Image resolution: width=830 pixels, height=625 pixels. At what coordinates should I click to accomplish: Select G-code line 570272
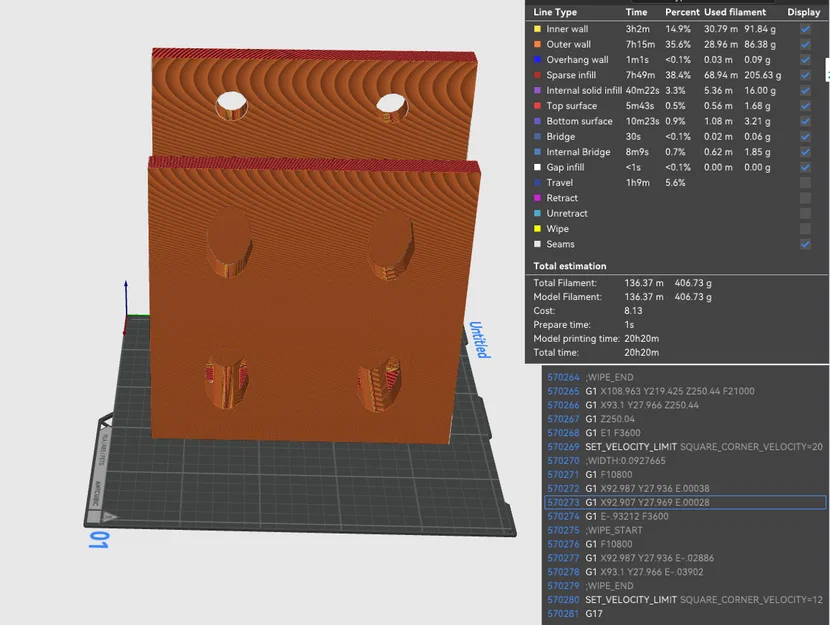click(x=685, y=488)
